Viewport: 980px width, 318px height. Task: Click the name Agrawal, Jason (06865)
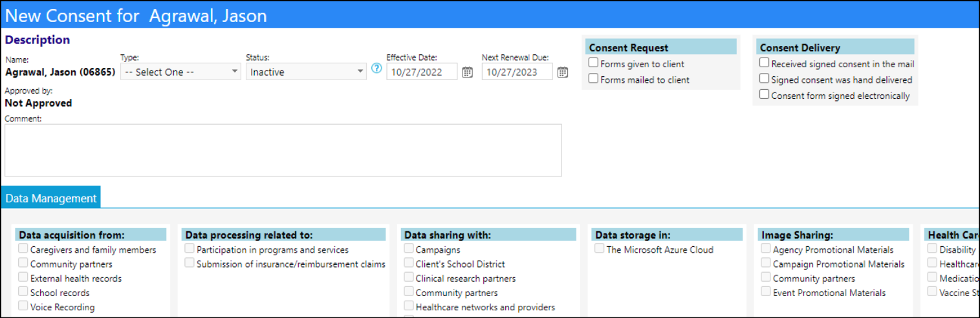60,72
